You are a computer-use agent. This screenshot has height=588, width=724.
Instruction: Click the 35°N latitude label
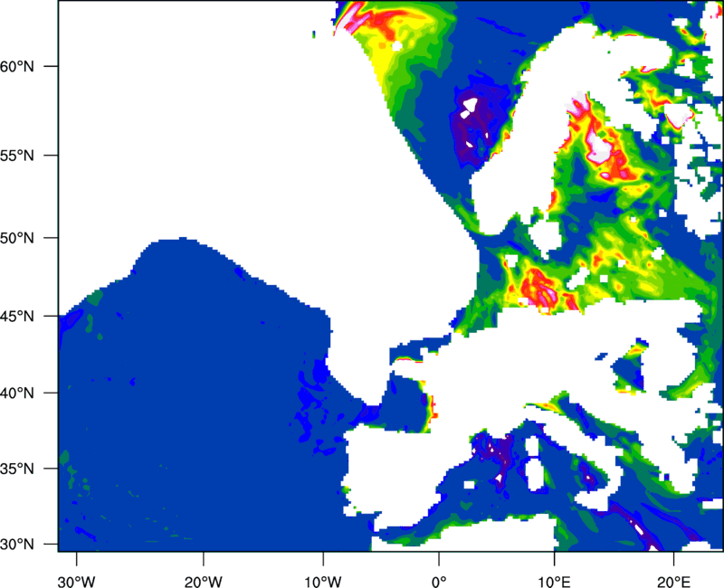pos(17,469)
